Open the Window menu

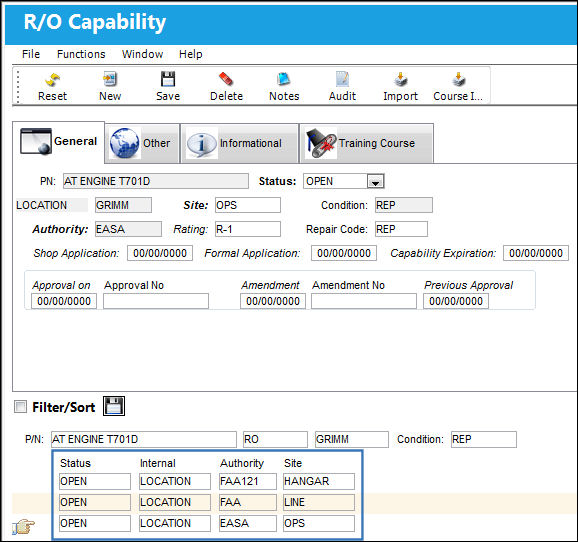[142, 54]
